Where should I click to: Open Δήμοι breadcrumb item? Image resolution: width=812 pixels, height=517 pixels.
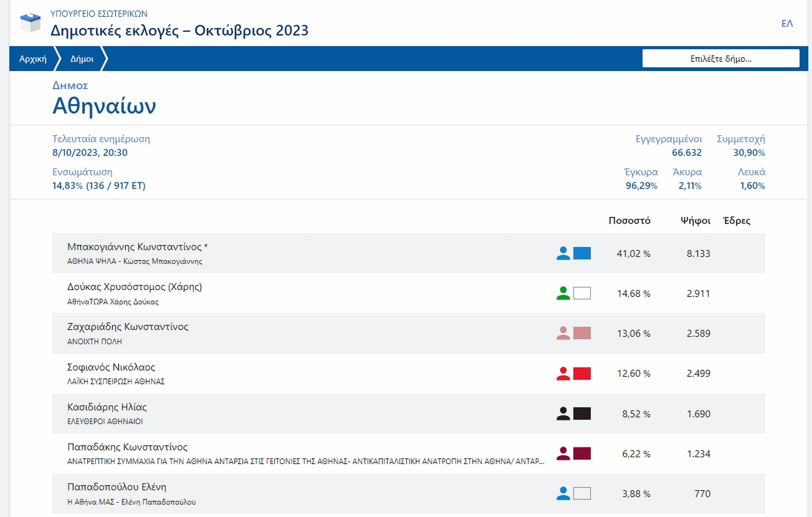pyautogui.click(x=82, y=59)
